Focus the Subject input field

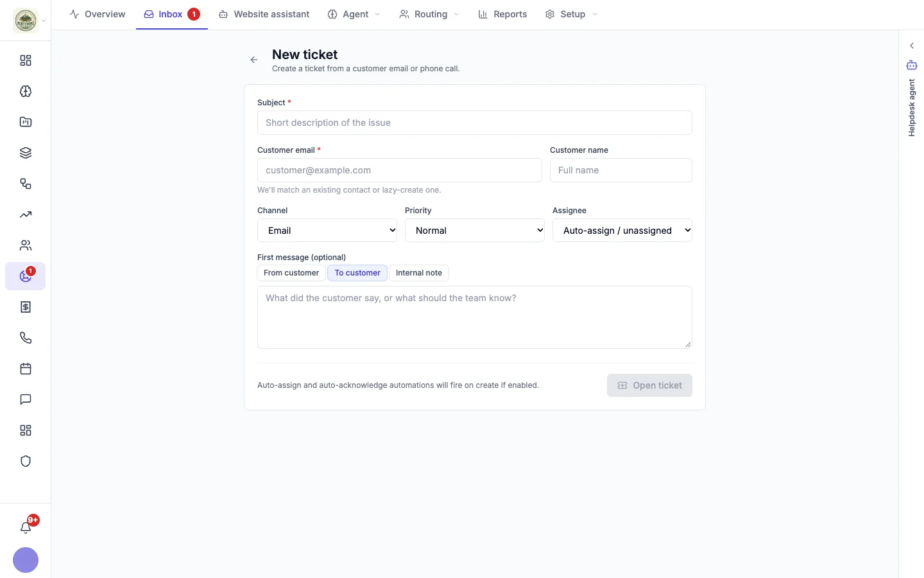(475, 123)
